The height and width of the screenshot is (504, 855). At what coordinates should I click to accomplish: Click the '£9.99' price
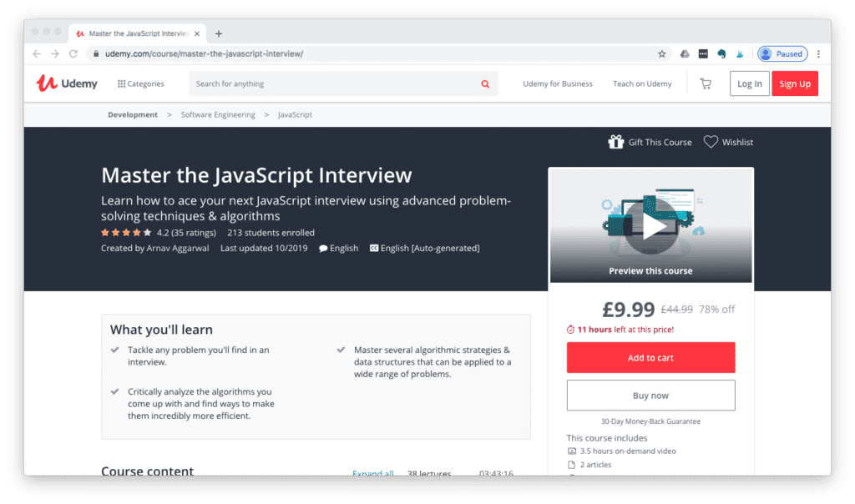(628, 310)
